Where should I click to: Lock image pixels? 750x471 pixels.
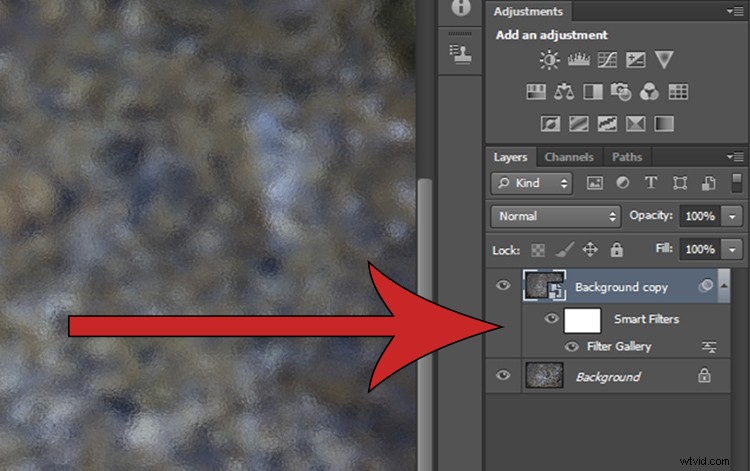pos(564,249)
